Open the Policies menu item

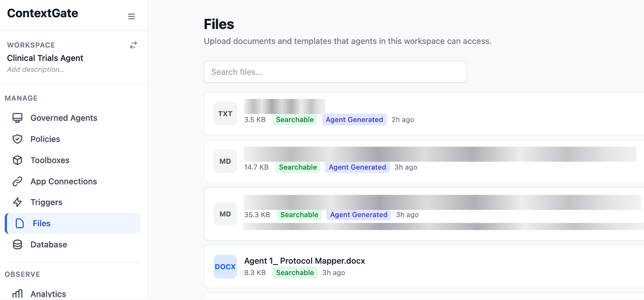pos(45,139)
